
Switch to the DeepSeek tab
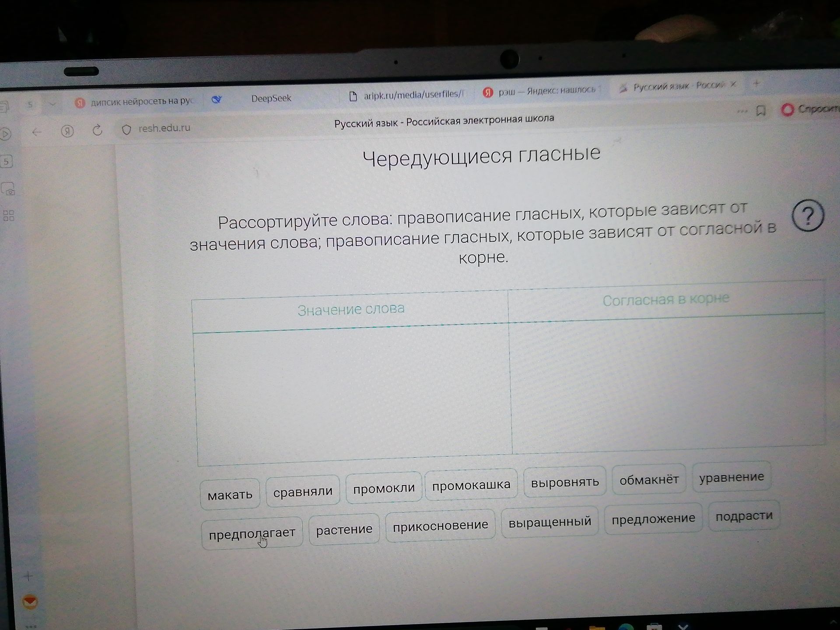click(271, 98)
